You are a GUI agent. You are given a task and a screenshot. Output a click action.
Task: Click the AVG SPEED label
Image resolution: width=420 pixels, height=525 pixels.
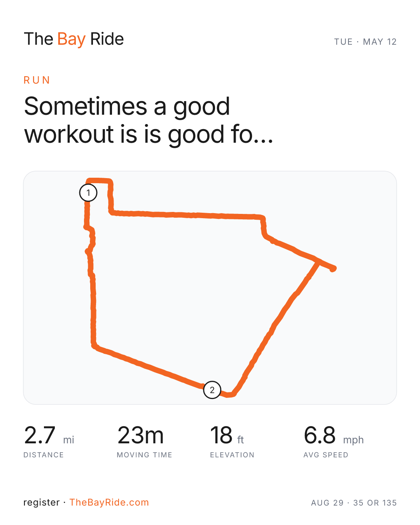click(326, 455)
